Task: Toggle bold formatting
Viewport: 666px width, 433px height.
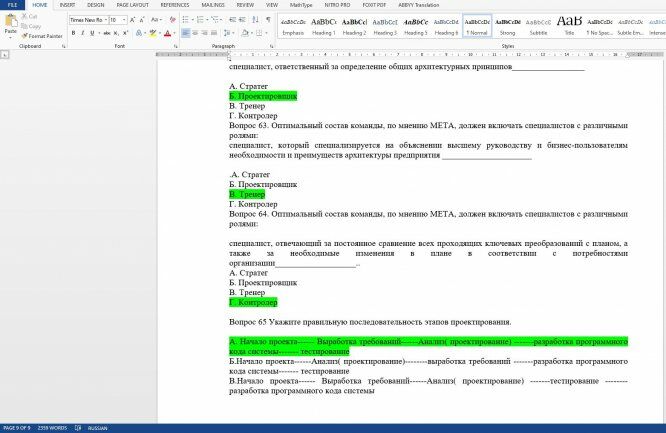Action: pos(73,33)
